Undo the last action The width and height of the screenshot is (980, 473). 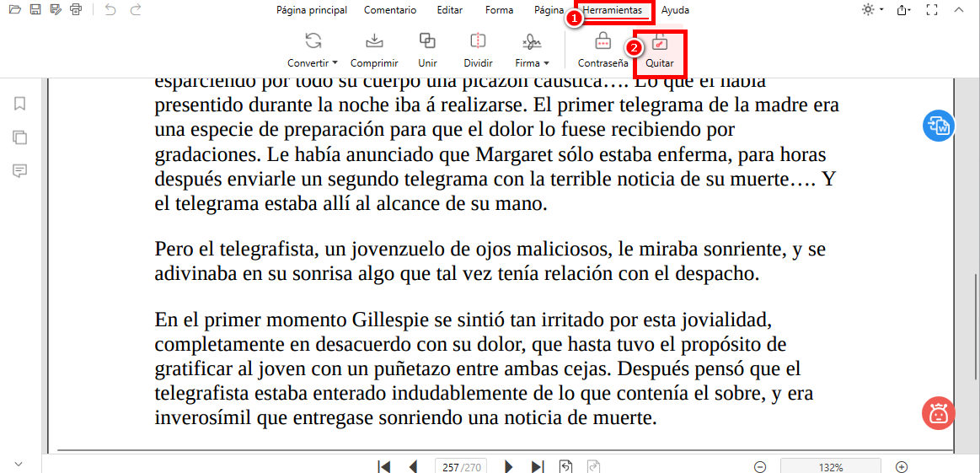[x=110, y=9]
